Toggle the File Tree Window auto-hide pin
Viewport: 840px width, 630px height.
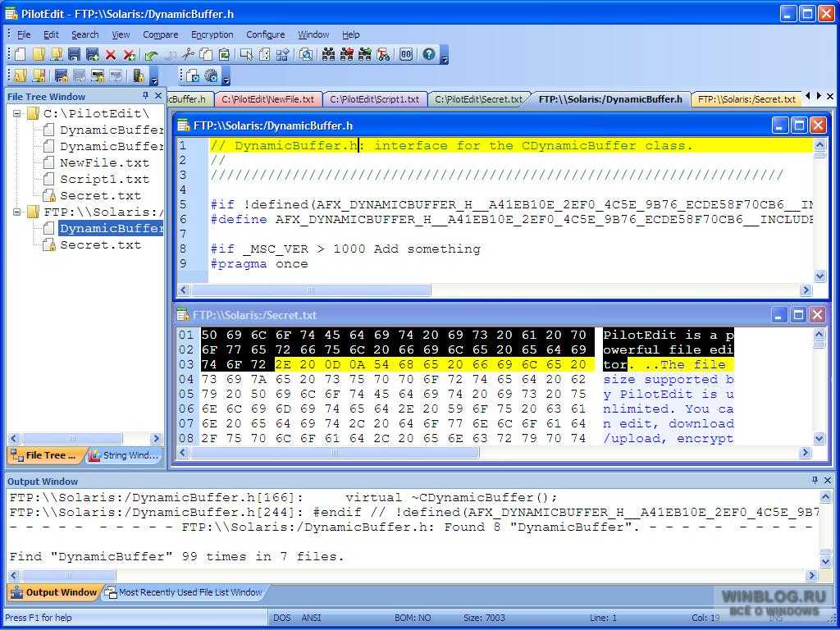pyautogui.click(x=145, y=96)
